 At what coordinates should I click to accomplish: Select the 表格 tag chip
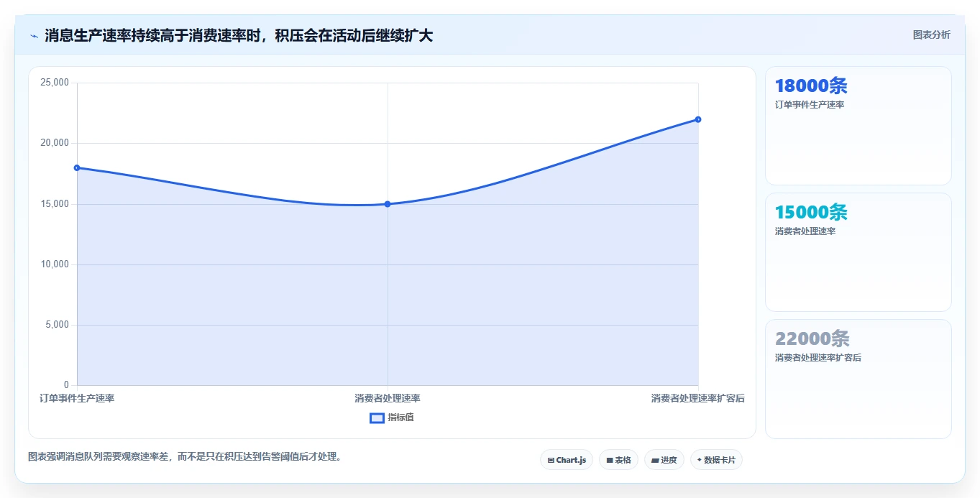coord(618,460)
